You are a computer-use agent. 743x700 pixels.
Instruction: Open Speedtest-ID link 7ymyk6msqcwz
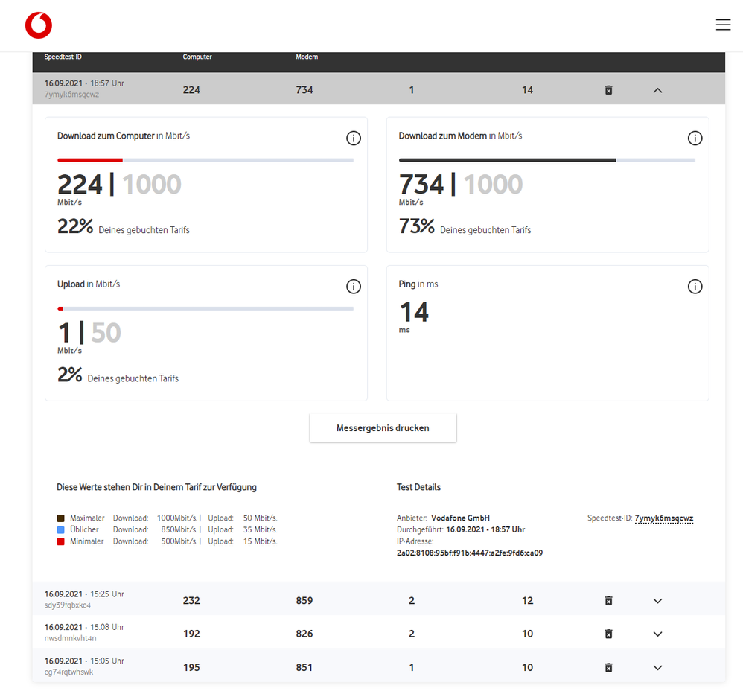pos(664,518)
